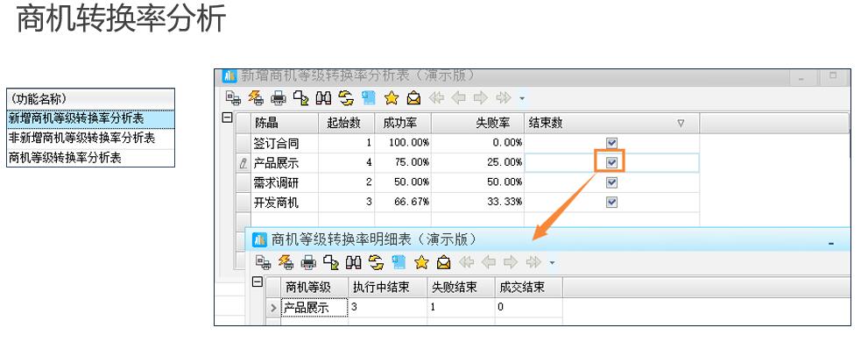Click binoculars find icon in upper toolbar

point(323,98)
